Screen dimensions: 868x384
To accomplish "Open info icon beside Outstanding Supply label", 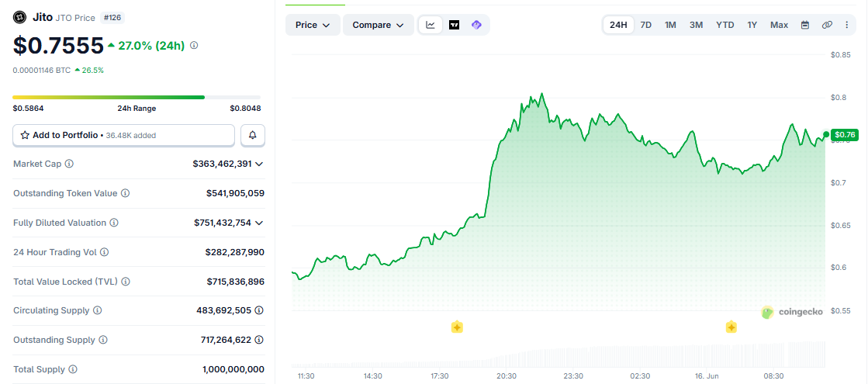I will pyautogui.click(x=103, y=340).
